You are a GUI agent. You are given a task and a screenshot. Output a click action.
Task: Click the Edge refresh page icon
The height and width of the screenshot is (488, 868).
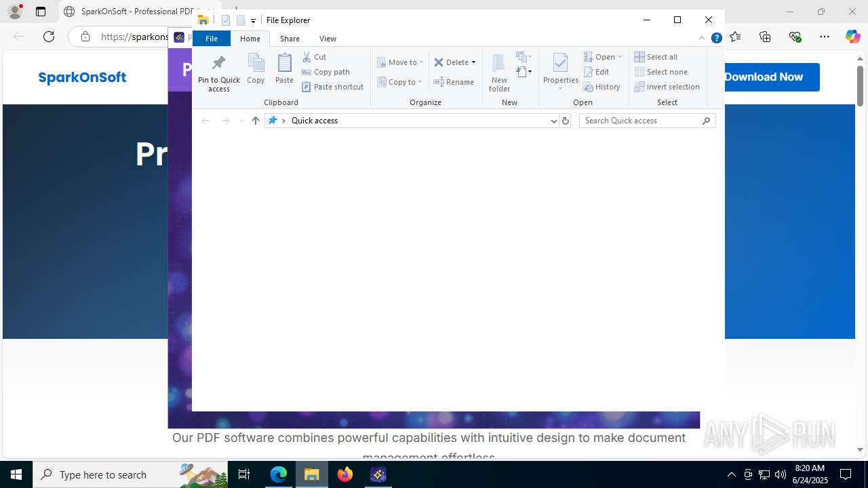pos(49,37)
